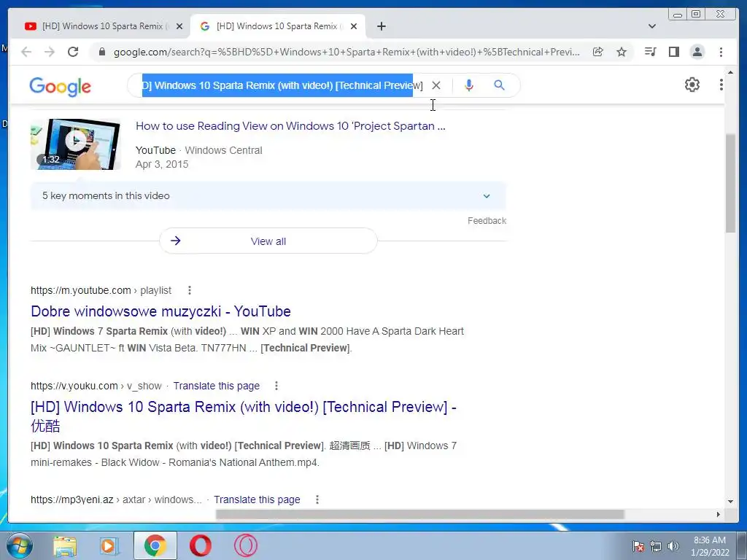Bookmark this page with the star icon
Image resolution: width=747 pixels, height=560 pixels.
coord(622,52)
